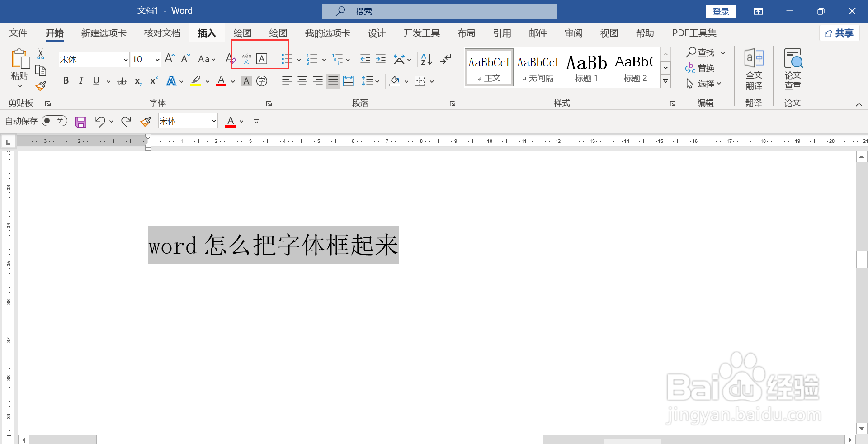Undo last action in quick access bar
The image size is (868, 444).
tap(100, 121)
